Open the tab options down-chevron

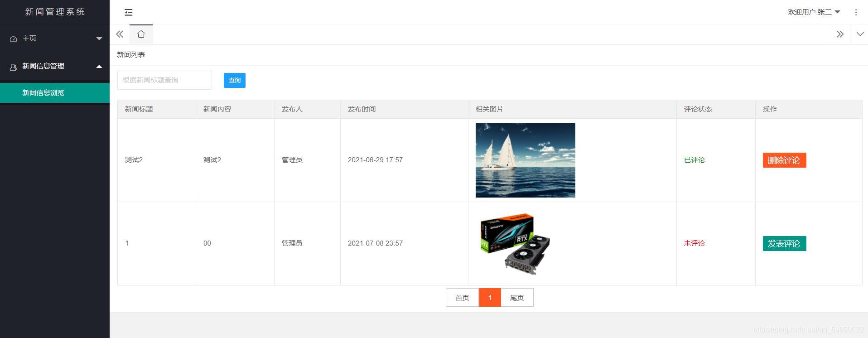point(859,34)
